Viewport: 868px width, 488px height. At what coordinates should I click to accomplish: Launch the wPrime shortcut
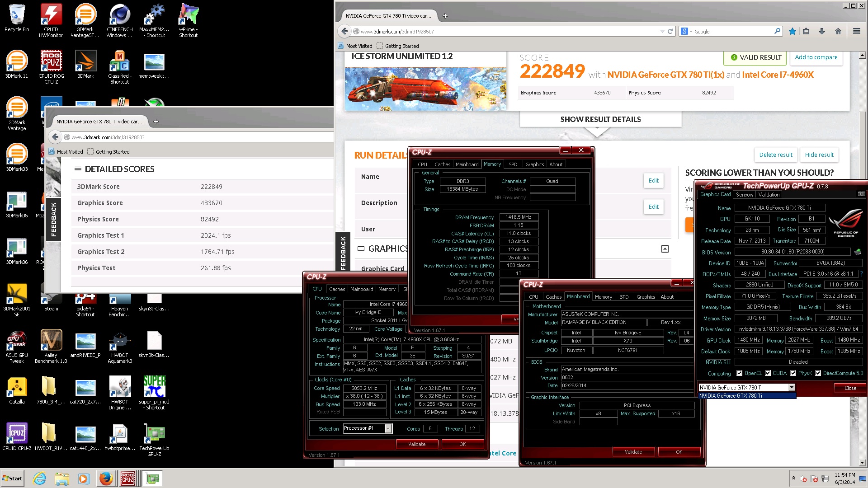(189, 20)
